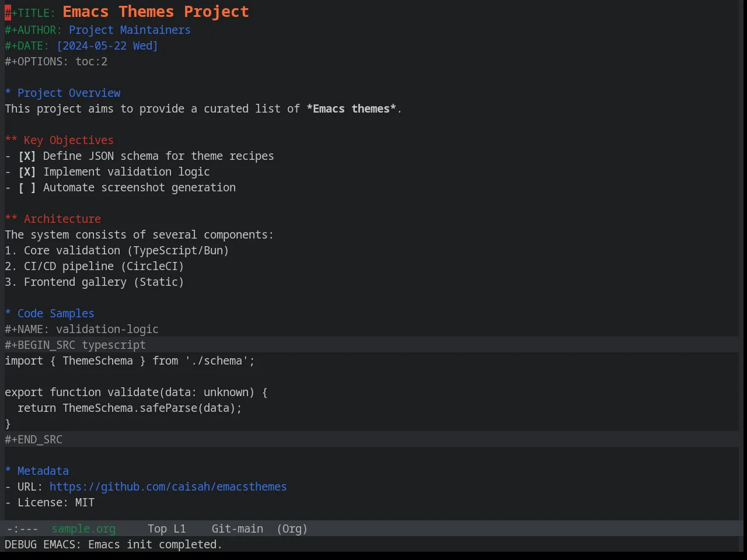Fold the 'Code Samples' heading star
Screen dimensions: 747x560
(8, 314)
